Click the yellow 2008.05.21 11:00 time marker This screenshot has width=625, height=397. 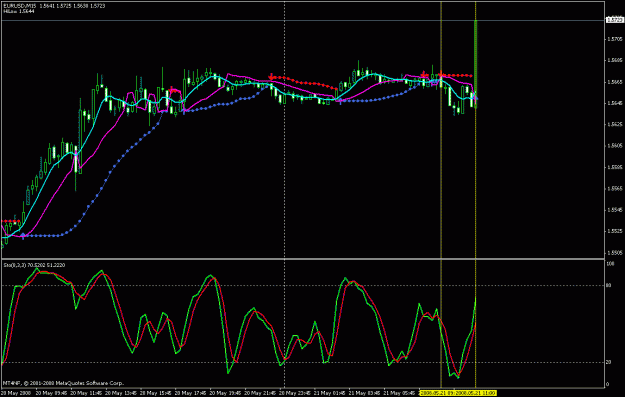pos(476,393)
